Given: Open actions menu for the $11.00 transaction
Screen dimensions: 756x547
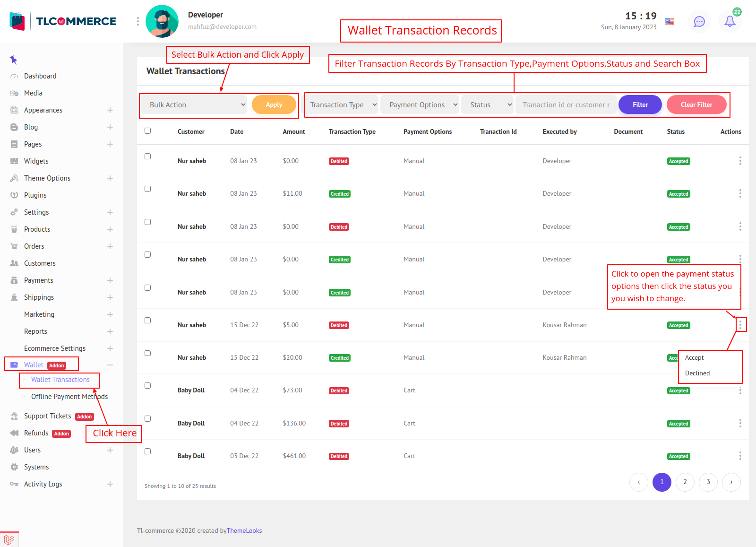Looking at the screenshot, I should (x=740, y=193).
